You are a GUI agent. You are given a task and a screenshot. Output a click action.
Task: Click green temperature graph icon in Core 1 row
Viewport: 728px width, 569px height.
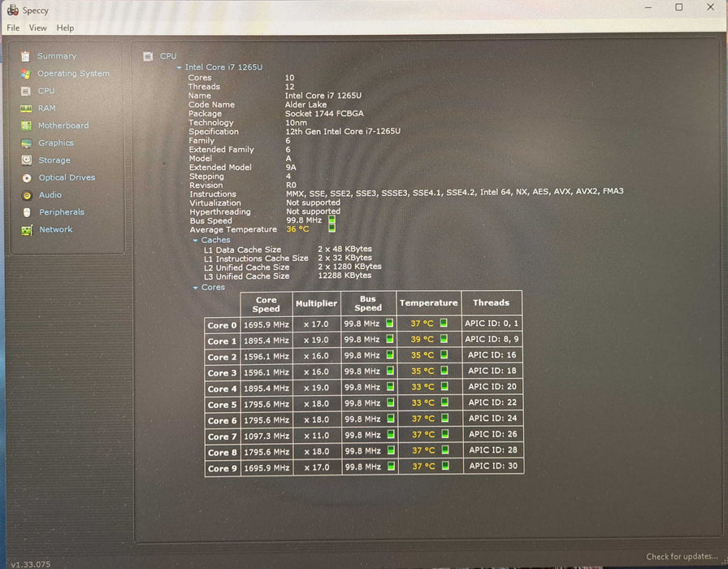coord(444,339)
